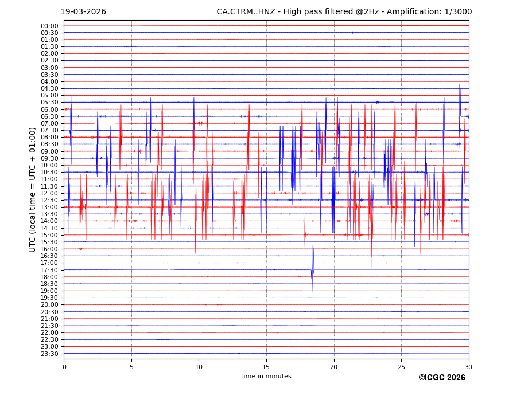Viewport: 532px width, 399px height.
Task: Click the 30 minute x-axis tick label
Action: coord(468,367)
